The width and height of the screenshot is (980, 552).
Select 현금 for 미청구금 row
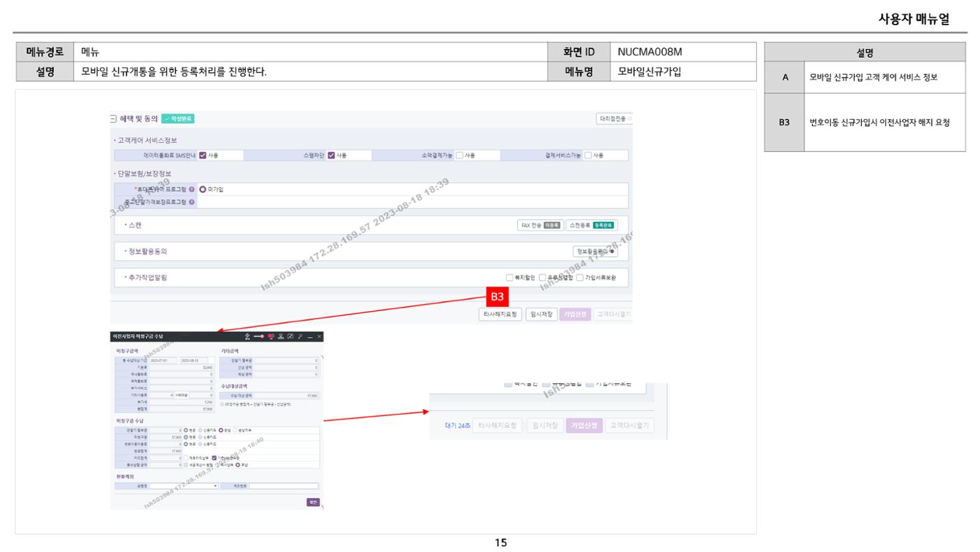click(185, 437)
